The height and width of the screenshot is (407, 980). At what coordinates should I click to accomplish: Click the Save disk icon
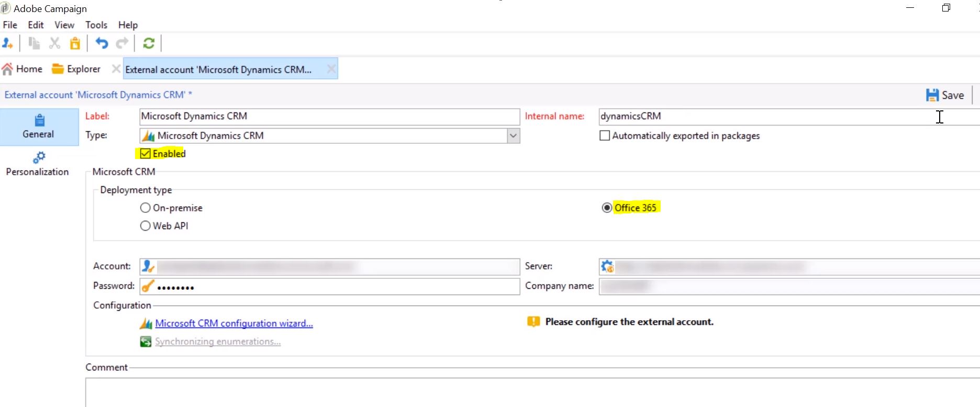point(932,95)
